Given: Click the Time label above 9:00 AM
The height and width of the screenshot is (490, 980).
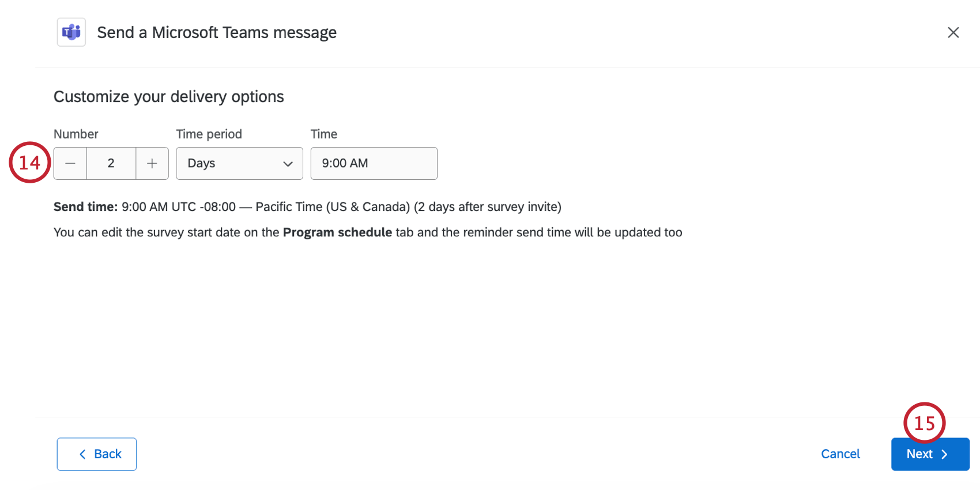Looking at the screenshot, I should [323, 134].
